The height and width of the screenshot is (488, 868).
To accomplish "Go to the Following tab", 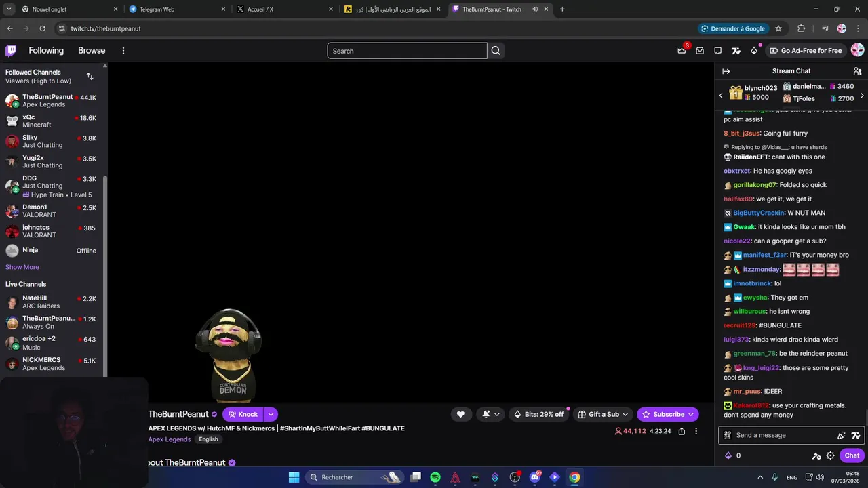I will pyautogui.click(x=46, y=50).
